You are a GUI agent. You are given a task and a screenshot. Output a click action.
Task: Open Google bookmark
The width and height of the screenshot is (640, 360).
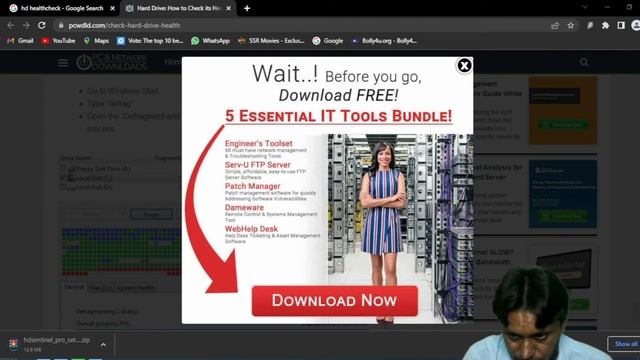pyautogui.click(x=328, y=41)
